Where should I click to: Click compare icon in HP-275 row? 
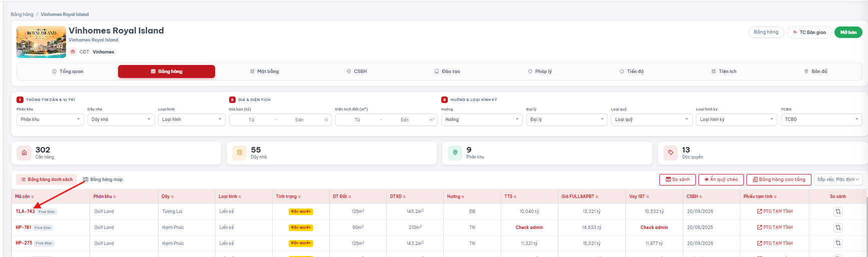coord(838,243)
